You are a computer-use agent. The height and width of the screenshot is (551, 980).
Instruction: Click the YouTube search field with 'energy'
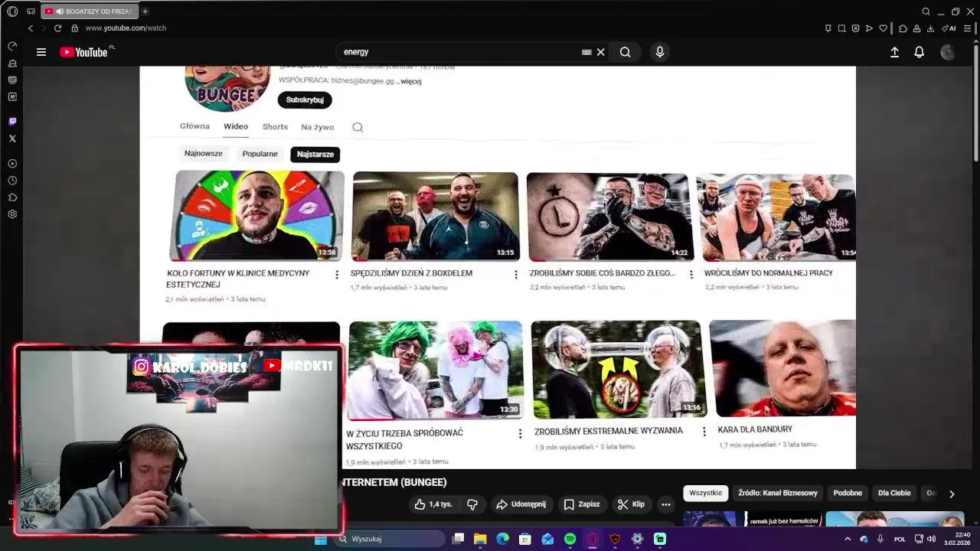point(461,52)
